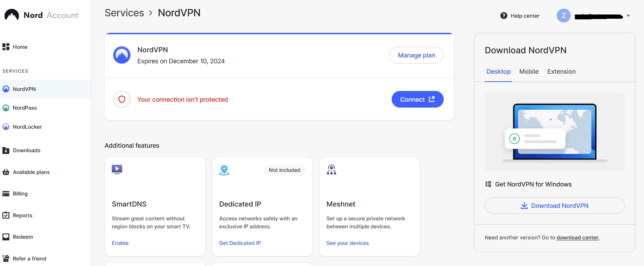Viewport: 644px width, 266px height.
Task: Click the Z user avatar
Action: click(564, 16)
